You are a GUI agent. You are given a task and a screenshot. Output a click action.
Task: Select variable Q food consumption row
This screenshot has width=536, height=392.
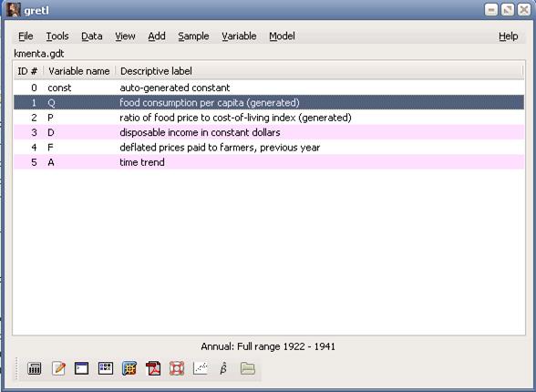click(269, 102)
